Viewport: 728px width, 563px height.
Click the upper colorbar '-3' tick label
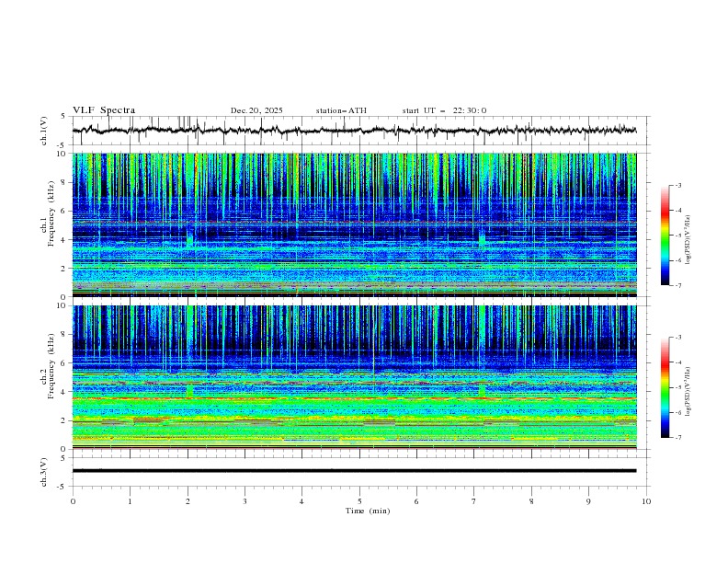click(x=677, y=185)
